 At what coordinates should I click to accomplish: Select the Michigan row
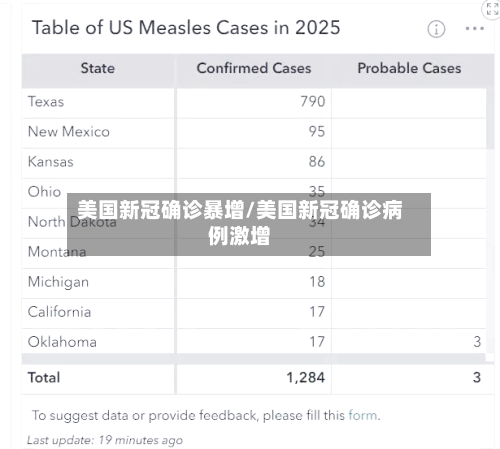(254, 283)
